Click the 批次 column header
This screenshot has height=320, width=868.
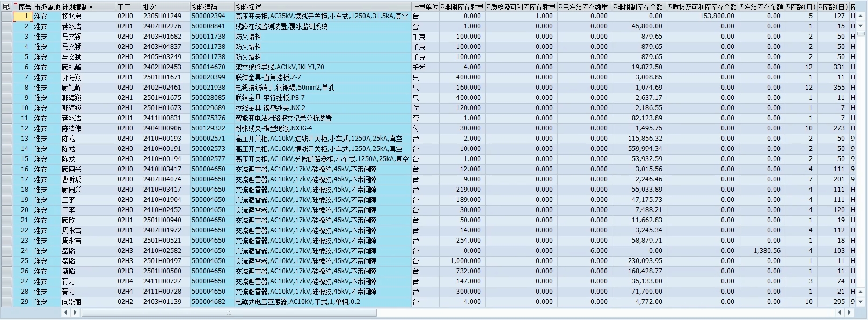coord(165,7)
